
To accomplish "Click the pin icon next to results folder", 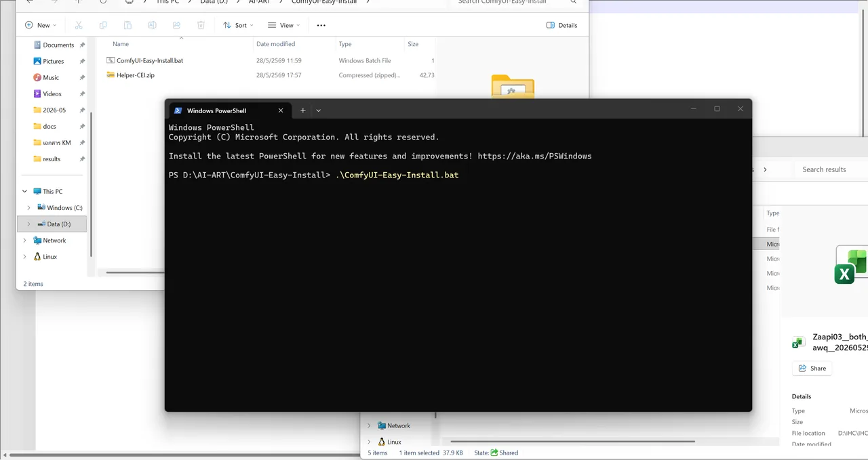I will coord(82,159).
